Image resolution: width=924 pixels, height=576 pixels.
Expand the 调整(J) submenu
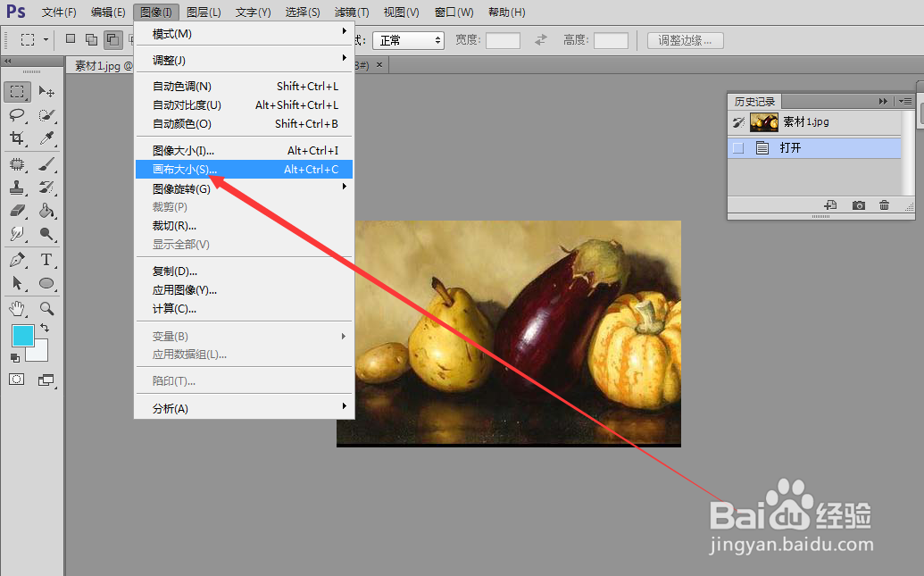point(244,60)
